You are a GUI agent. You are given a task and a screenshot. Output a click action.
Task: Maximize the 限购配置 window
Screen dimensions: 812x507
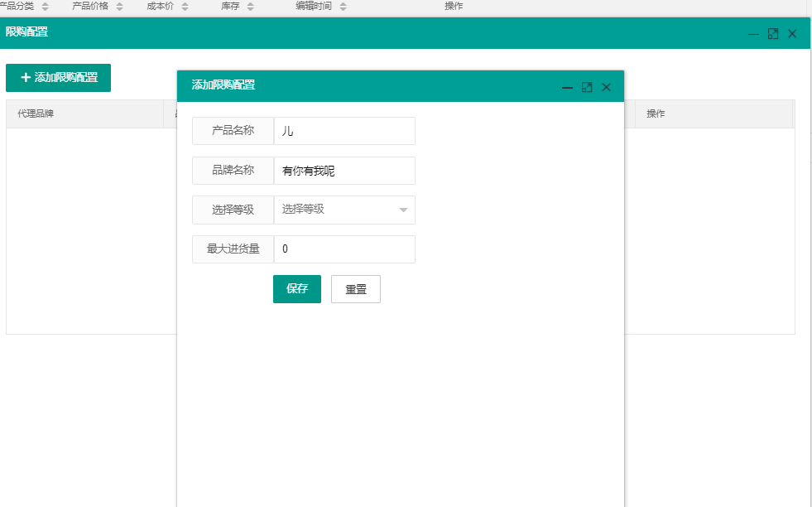tap(773, 34)
